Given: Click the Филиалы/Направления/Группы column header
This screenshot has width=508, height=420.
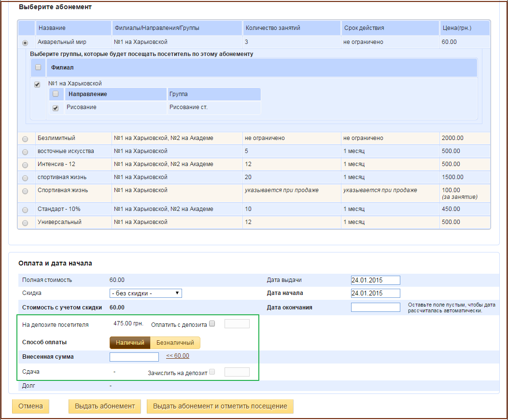Looking at the screenshot, I should (177, 28).
